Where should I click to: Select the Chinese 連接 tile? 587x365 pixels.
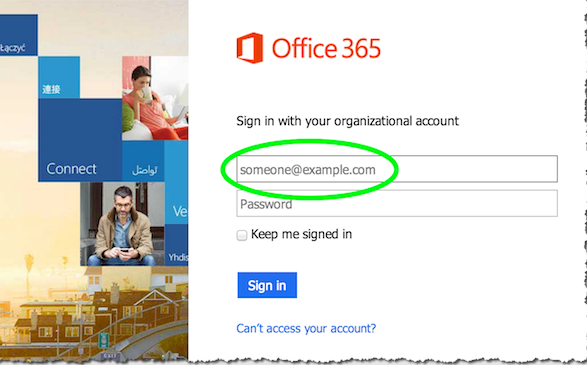coord(59,77)
